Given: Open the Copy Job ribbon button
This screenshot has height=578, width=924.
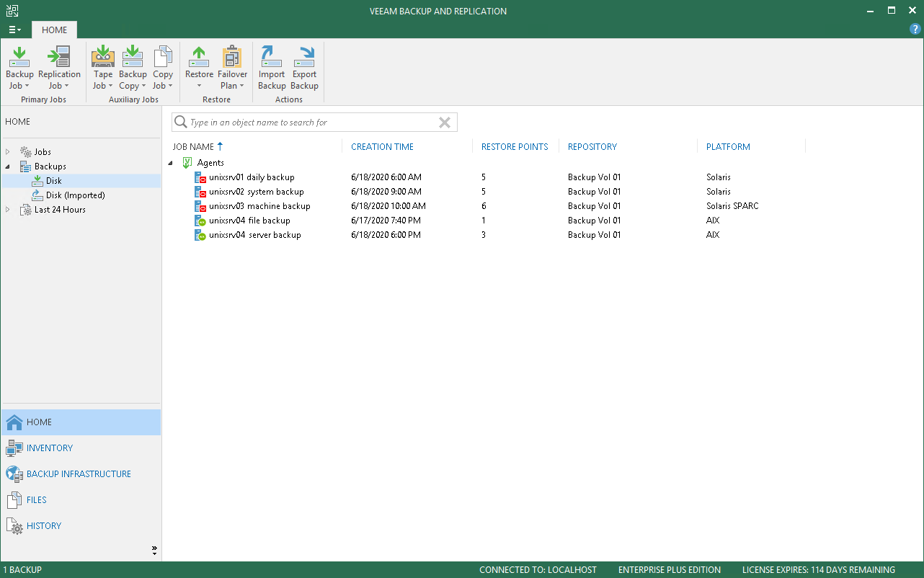Looking at the screenshot, I should pos(163,68).
